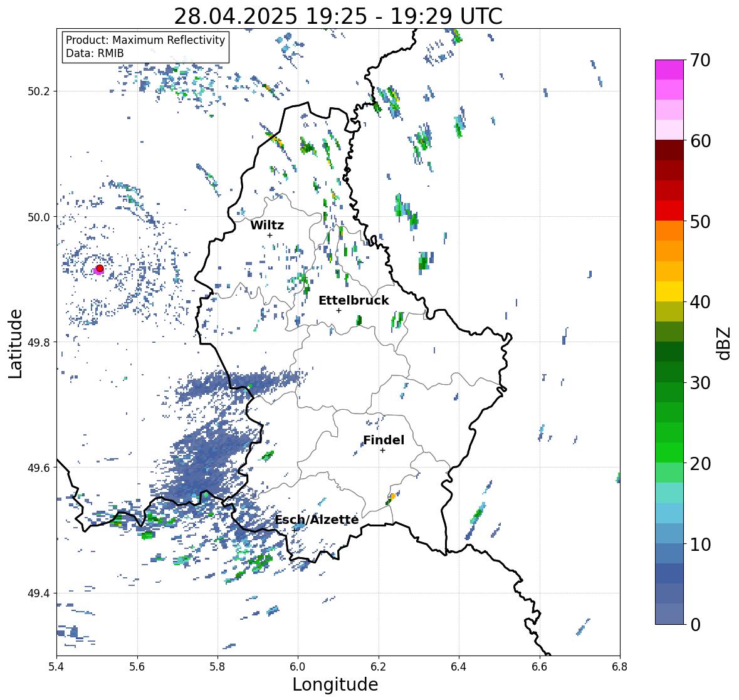Image resolution: width=739 pixels, height=700 pixels.
Task: Click the magenta 70 dBZ colorbar segment
Action: (x=669, y=70)
